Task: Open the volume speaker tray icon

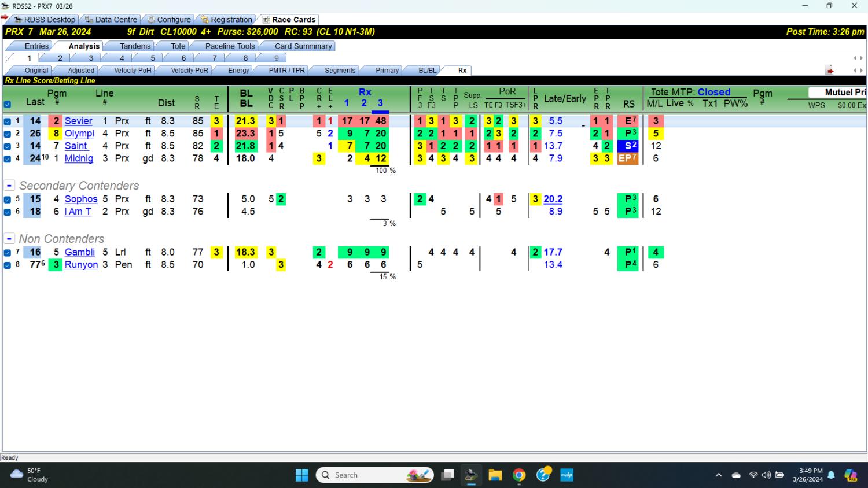Action: point(766,475)
